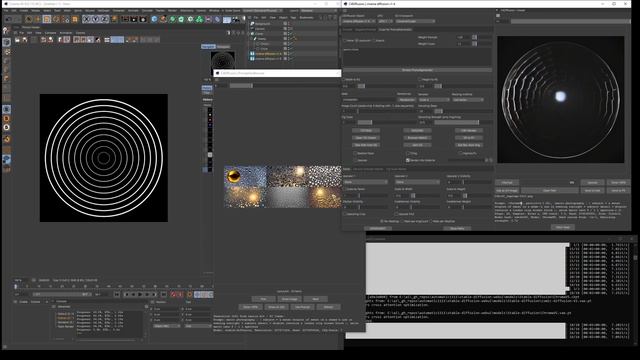Click the Show image button in Prompt Browser
Image resolution: width=640 pixels, height=360 pixels.
(289, 299)
